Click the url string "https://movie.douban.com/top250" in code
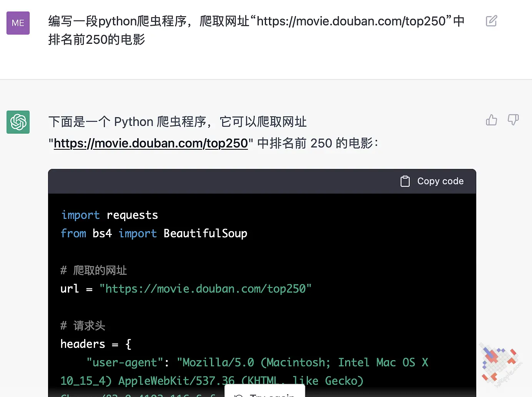This screenshot has width=532, height=397. 205,289
